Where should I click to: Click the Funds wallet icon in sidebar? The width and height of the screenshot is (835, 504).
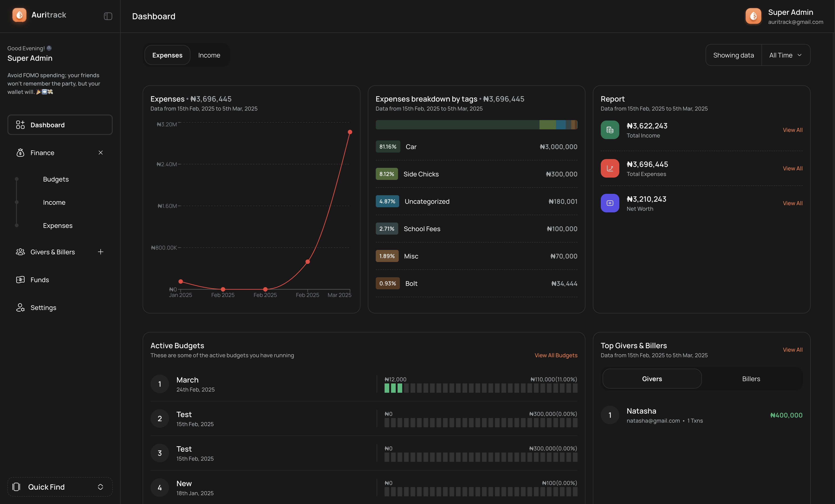pos(20,280)
